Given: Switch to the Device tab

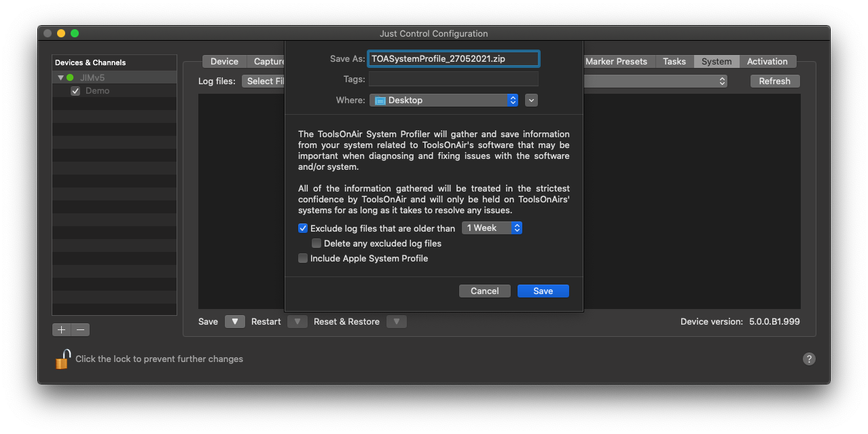Looking at the screenshot, I should pos(224,61).
